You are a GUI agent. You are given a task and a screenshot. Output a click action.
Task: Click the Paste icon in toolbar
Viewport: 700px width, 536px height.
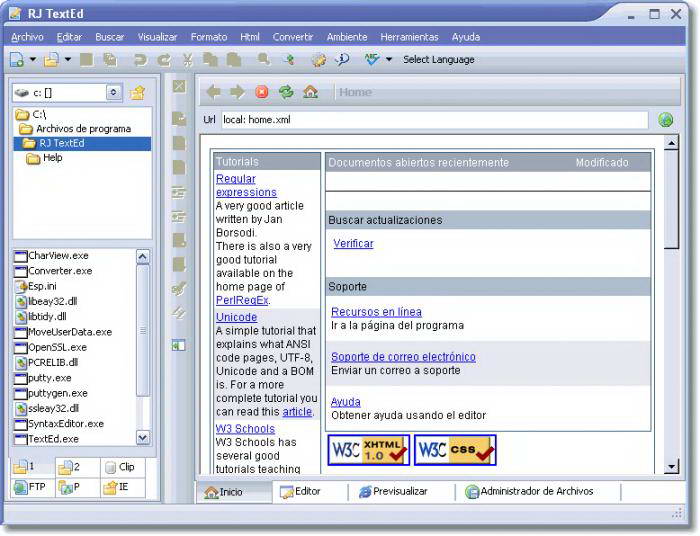[234, 59]
